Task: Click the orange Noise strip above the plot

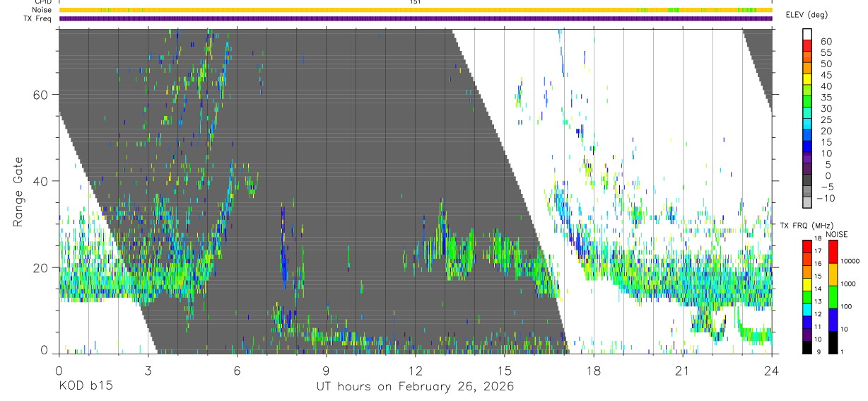Action: click(416, 11)
